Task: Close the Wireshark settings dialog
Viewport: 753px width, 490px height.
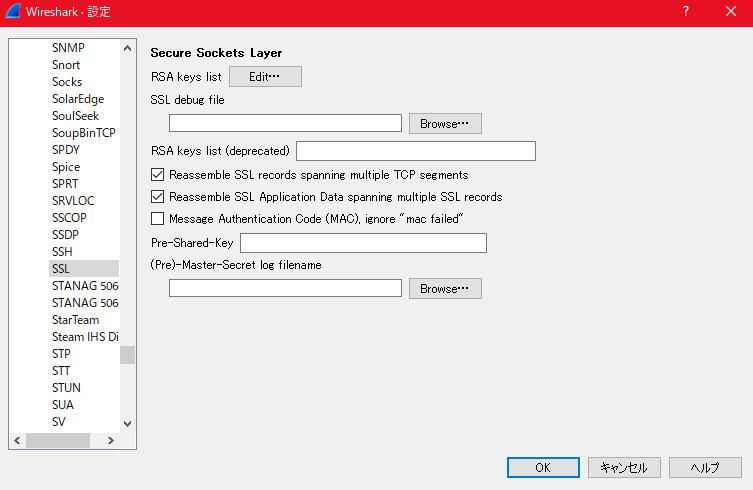Action: click(x=731, y=12)
